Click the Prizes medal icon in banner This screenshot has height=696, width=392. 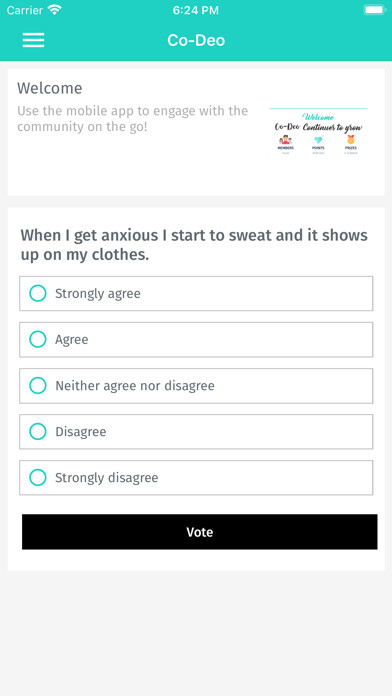coord(351,140)
